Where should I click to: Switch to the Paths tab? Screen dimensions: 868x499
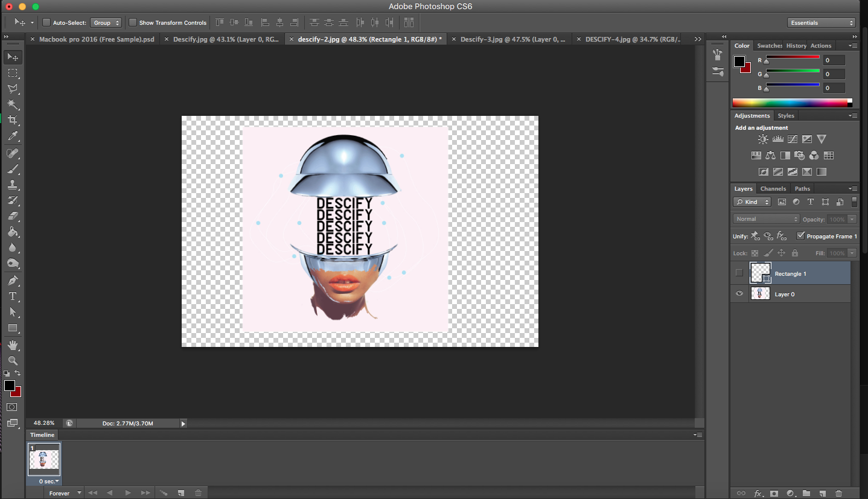802,189
